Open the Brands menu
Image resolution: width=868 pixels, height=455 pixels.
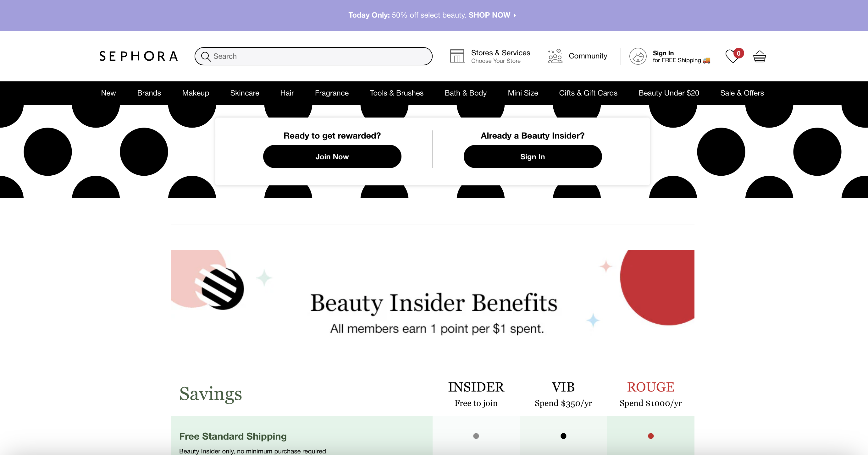point(149,93)
